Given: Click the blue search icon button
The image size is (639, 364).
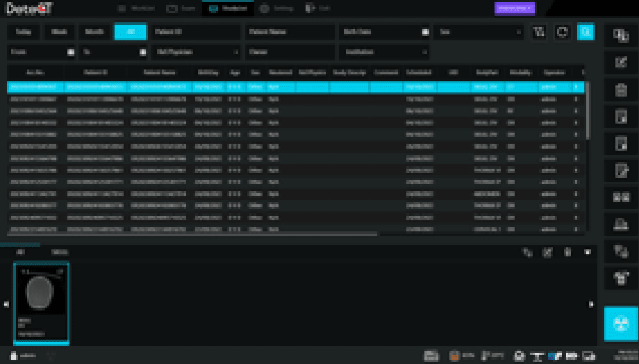Looking at the screenshot, I should (x=586, y=32).
